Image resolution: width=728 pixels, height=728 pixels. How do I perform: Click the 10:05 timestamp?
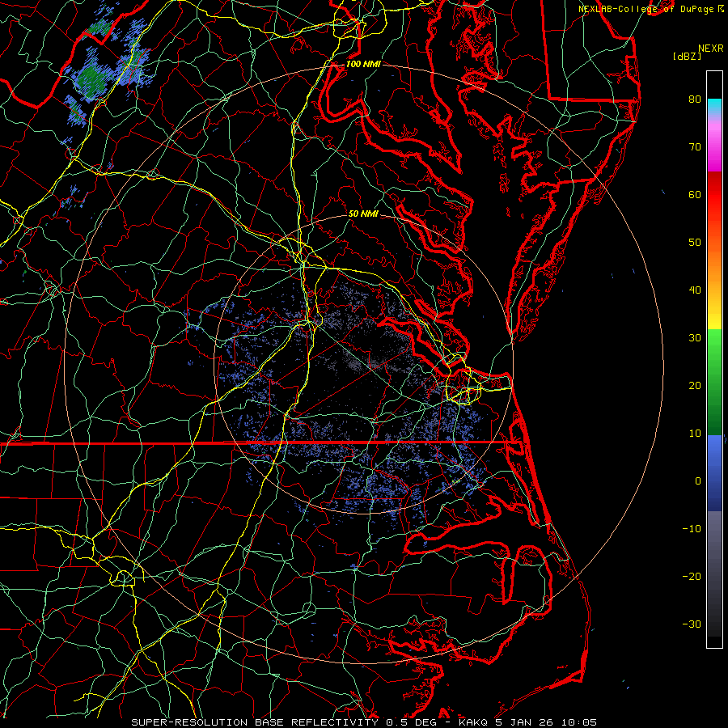pos(579,722)
